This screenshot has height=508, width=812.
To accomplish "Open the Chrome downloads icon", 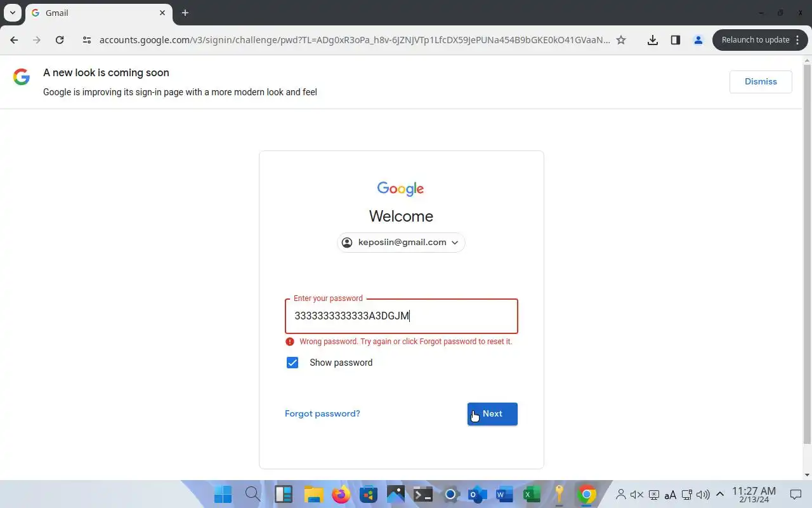I will point(652,40).
